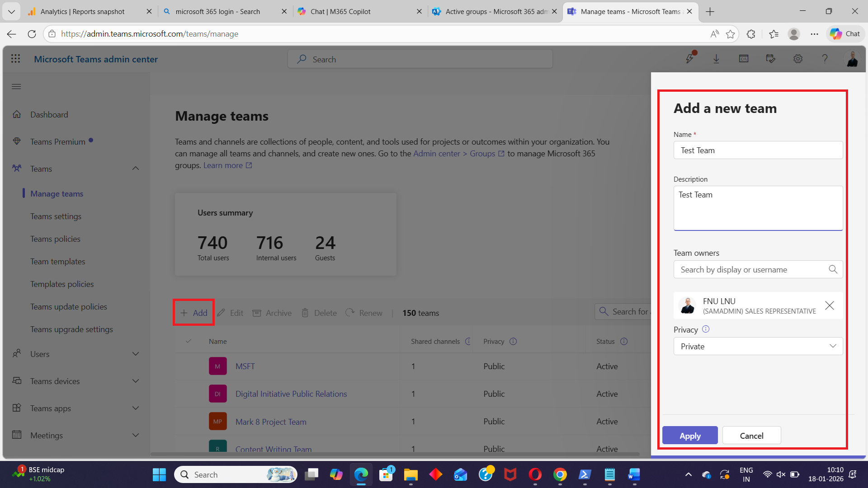Click the Help question mark icon

[825, 59]
